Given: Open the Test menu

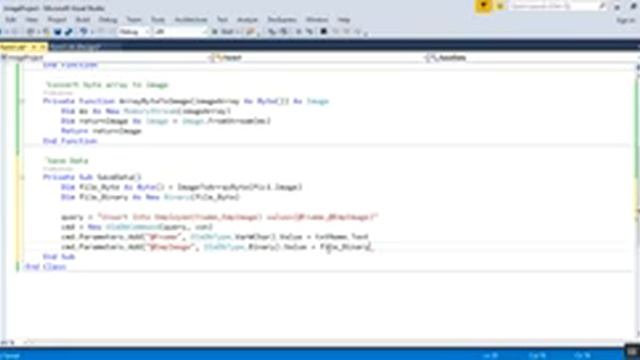Looking at the screenshot, I should (x=222, y=20).
